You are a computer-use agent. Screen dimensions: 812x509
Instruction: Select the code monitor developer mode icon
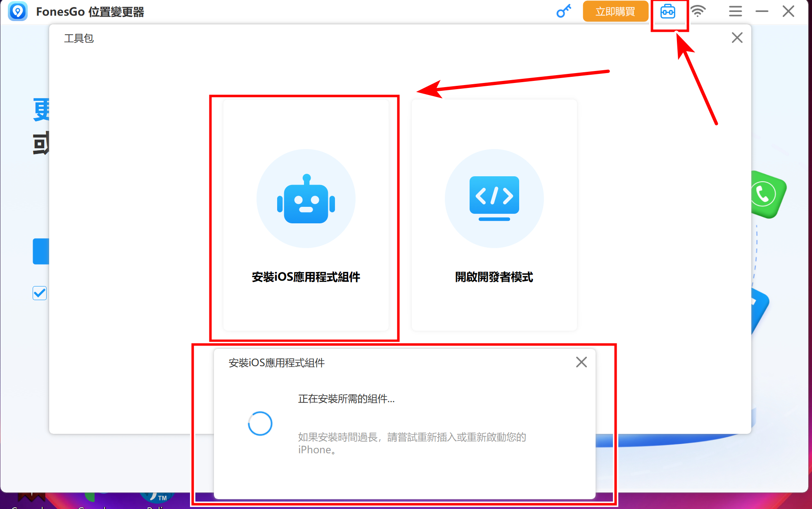pos(494,199)
